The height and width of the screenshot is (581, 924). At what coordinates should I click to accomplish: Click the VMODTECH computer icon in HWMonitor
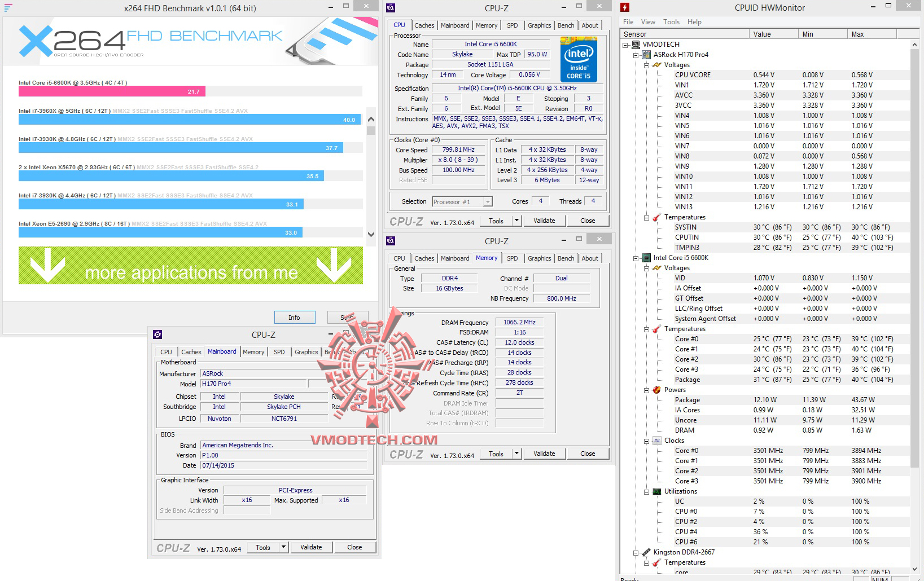636,45
